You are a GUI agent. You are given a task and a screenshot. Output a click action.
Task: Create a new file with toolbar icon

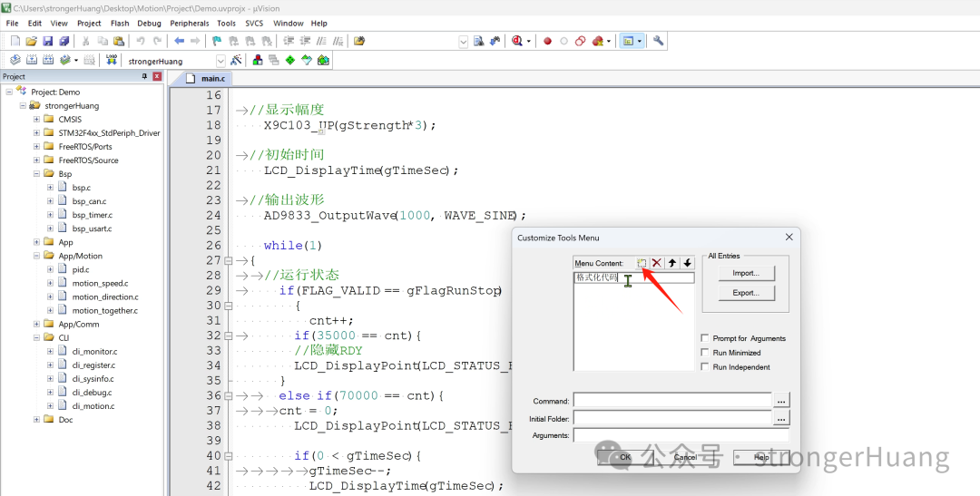pos(15,41)
